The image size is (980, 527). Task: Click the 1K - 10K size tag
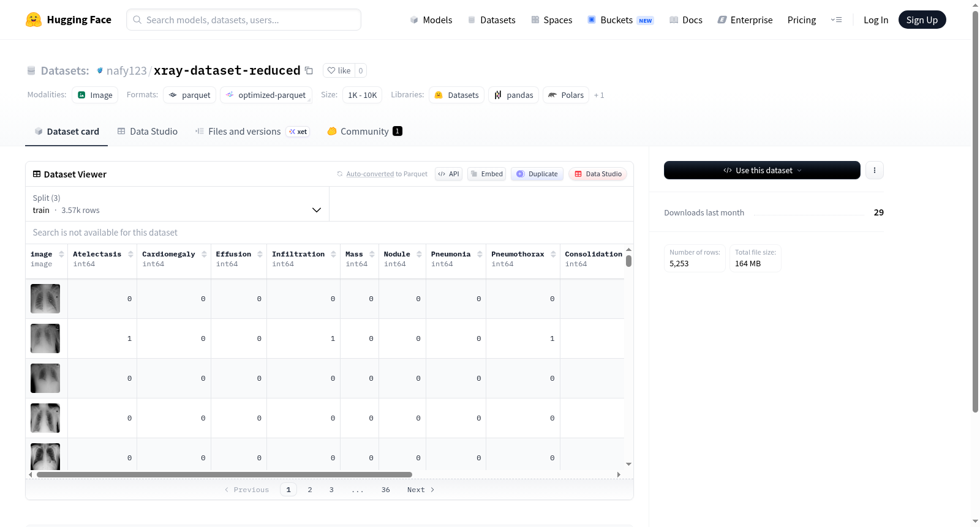click(363, 95)
